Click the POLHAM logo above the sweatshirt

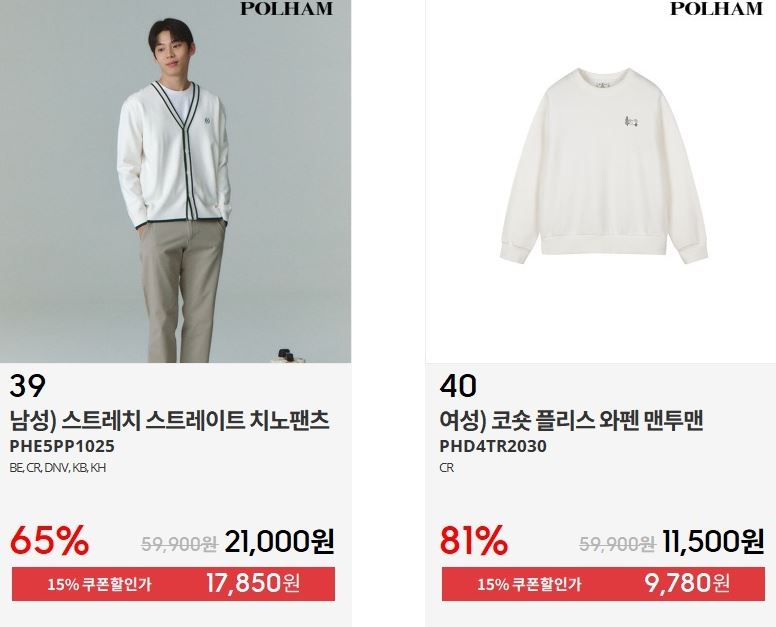pyautogui.click(x=716, y=8)
